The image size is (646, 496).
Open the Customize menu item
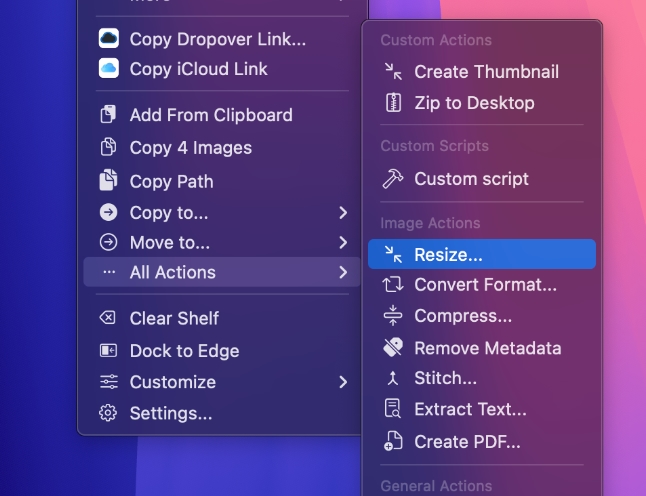tap(222, 382)
